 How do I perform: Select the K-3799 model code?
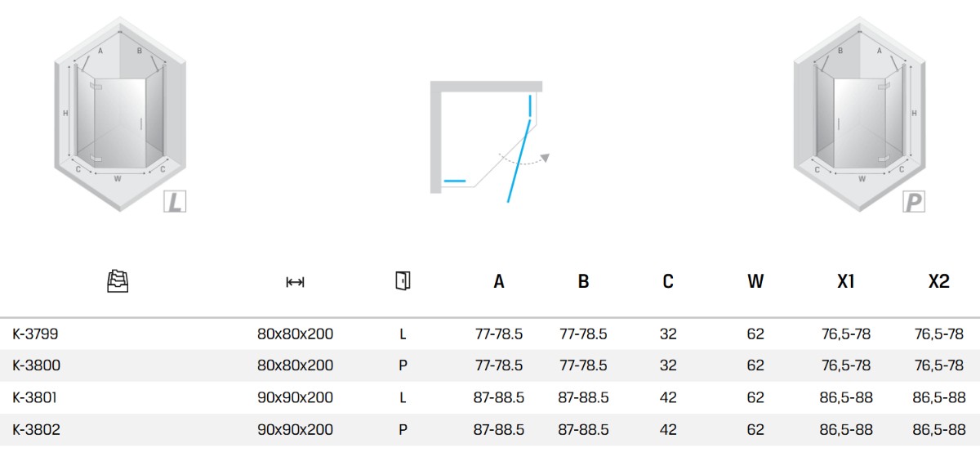click(35, 334)
